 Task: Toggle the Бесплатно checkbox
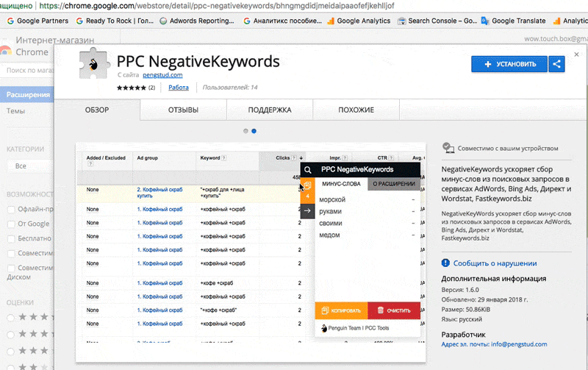coord(11,238)
